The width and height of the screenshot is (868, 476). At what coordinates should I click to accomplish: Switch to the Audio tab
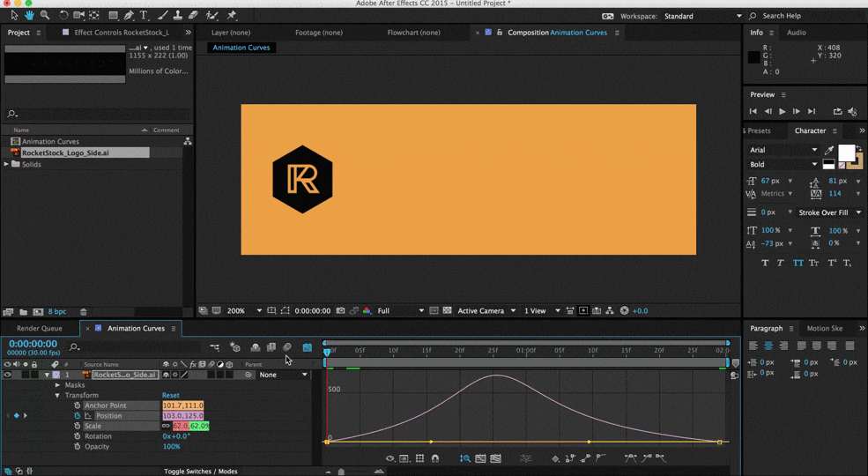tap(796, 33)
